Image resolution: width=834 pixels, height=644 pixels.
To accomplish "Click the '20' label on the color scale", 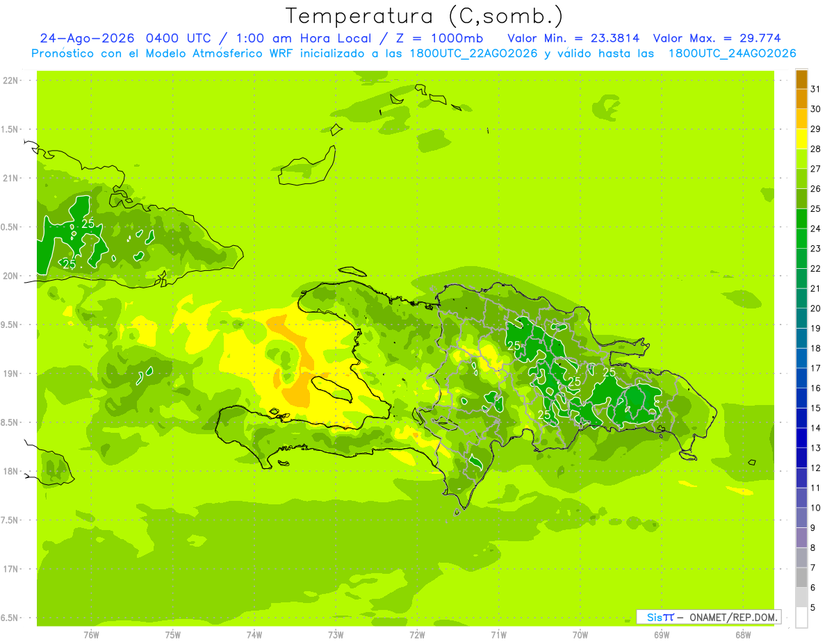I will tap(816, 308).
